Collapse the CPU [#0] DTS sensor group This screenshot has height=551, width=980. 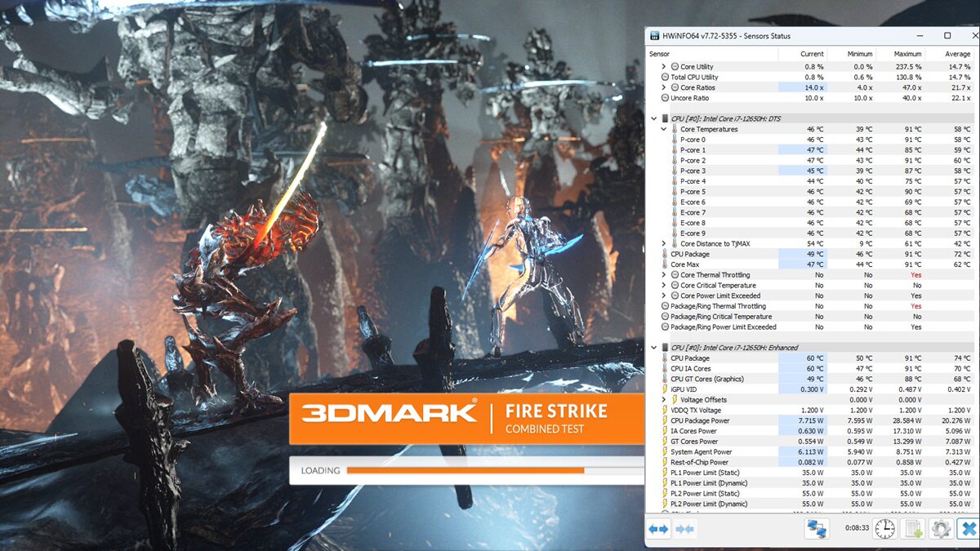654,118
